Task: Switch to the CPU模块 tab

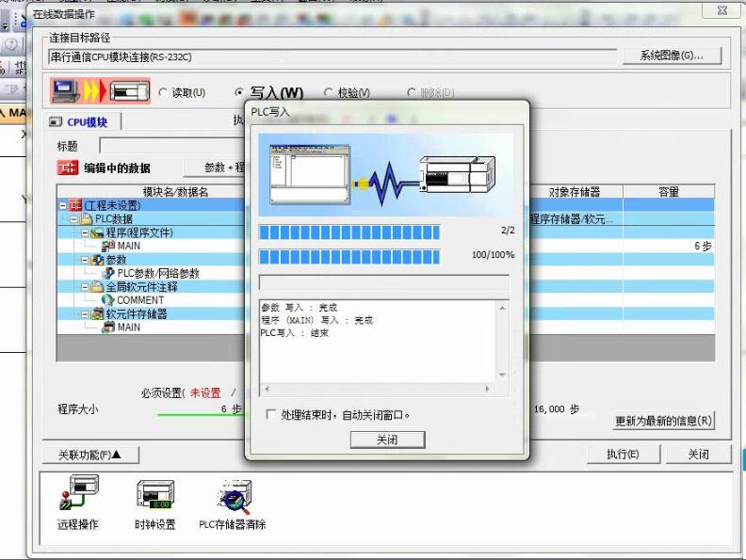Action: (84, 122)
